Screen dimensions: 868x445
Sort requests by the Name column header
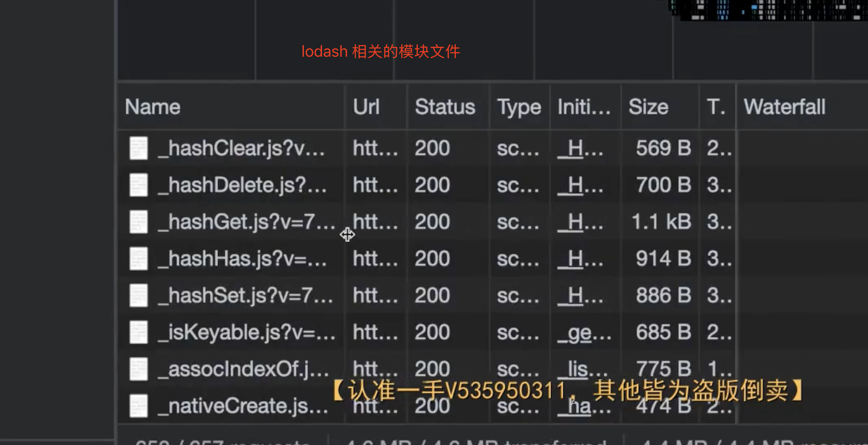click(152, 107)
